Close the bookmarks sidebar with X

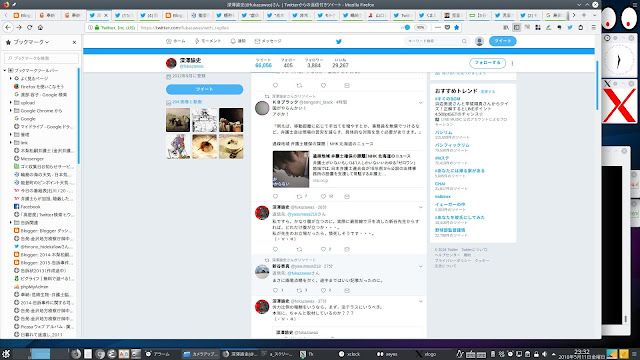coord(74,42)
